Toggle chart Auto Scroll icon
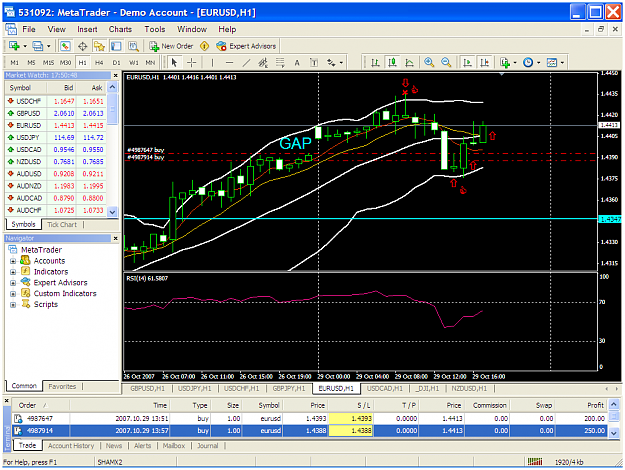The image size is (625, 470). pyautogui.click(x=467, y=63)
